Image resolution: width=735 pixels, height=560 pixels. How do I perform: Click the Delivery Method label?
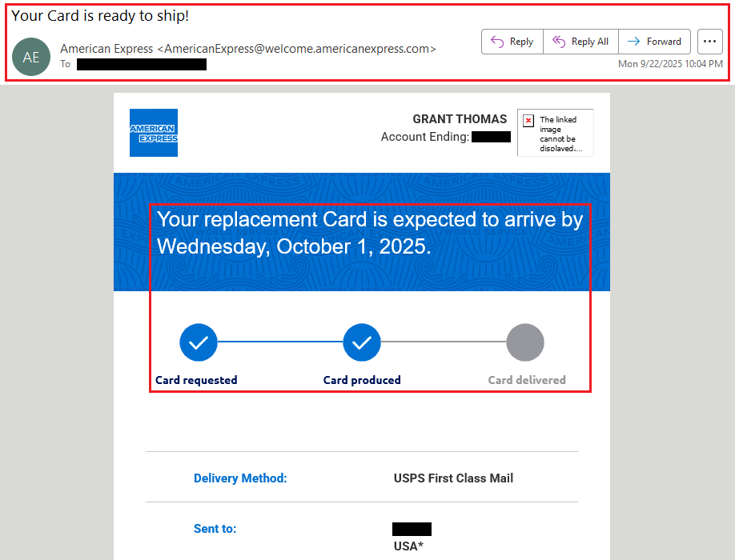coord(240,478)
